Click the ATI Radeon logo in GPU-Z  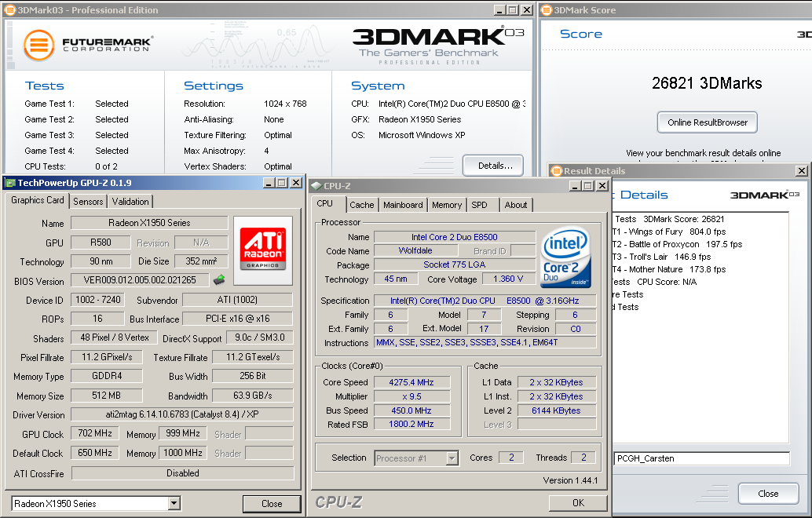262,250
